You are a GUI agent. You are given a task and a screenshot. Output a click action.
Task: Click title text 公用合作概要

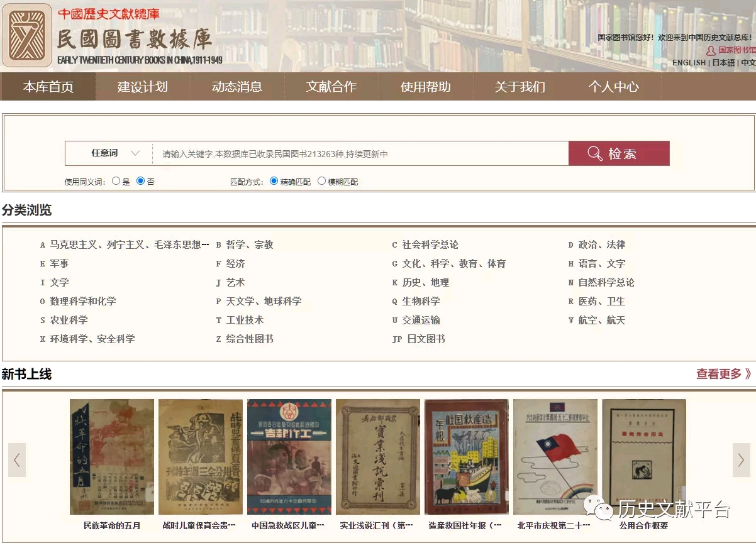(643, 525)
